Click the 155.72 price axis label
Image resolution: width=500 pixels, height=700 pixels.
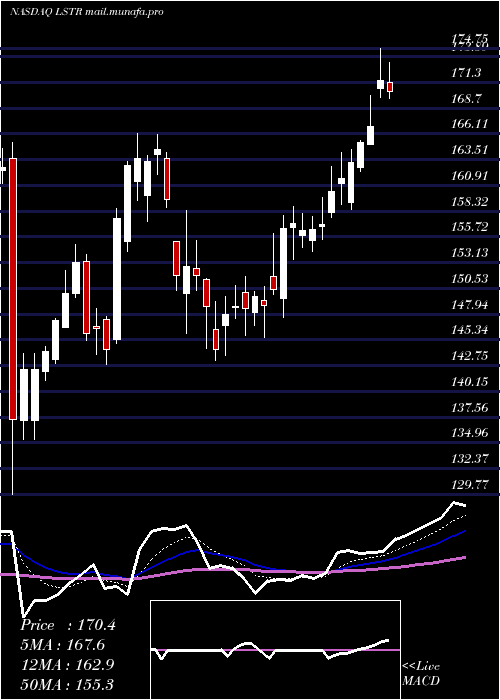coord(469,227)
